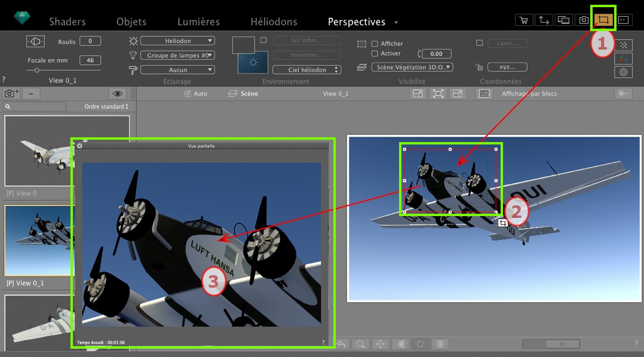Screen dimensions: 644x357
Task: Click the Roulis value field
Action: [90, 41]
